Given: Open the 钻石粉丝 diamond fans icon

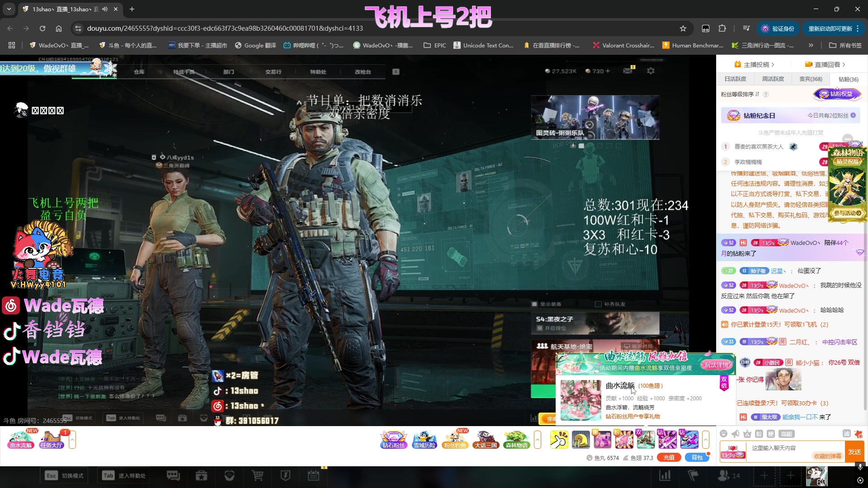Looking at the screenshot, I should (393, 439).
